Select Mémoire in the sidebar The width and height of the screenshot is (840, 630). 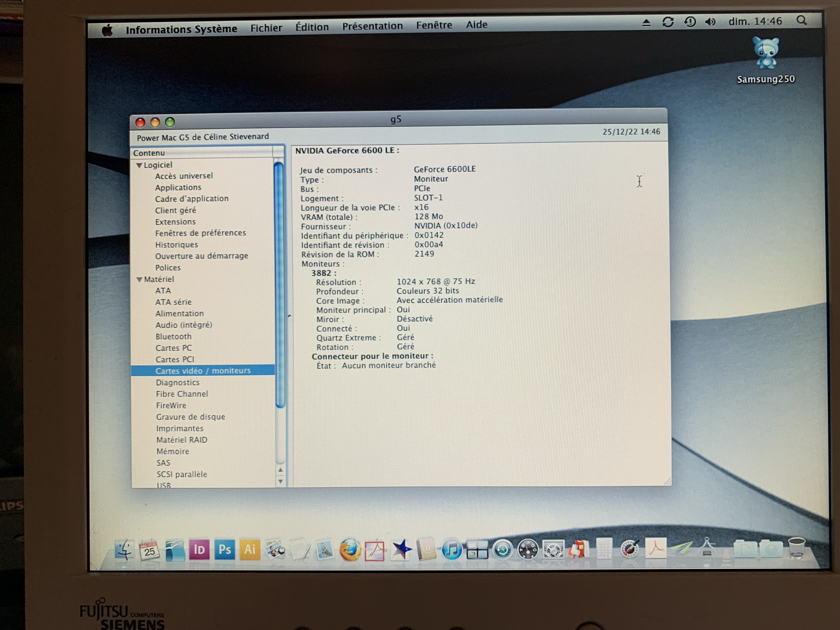pos(173,451)
